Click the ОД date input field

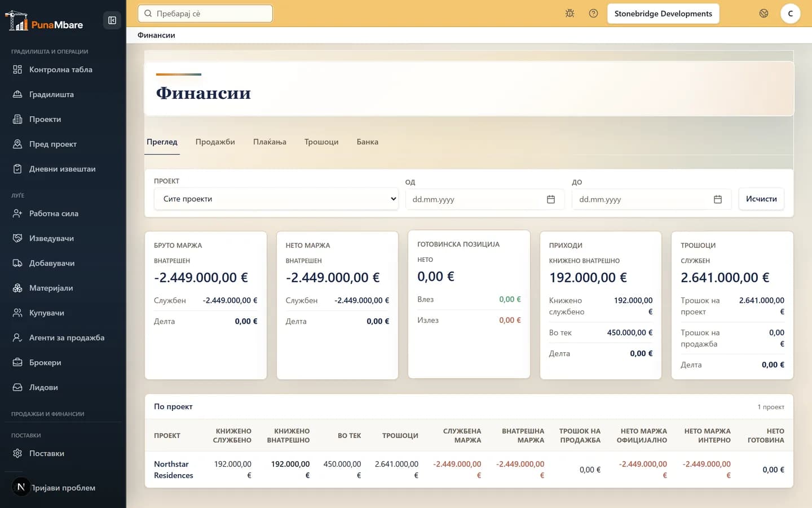pyautogui.click(x=485, y=199)
